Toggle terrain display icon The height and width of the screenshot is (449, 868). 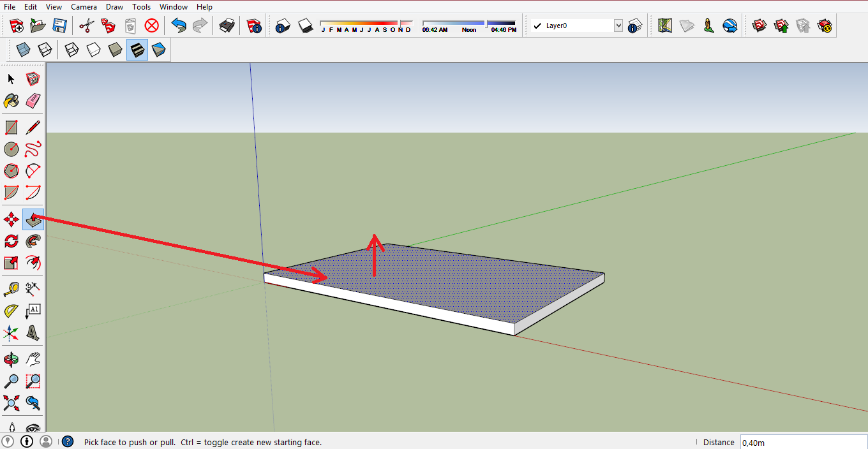pos(687,26)
